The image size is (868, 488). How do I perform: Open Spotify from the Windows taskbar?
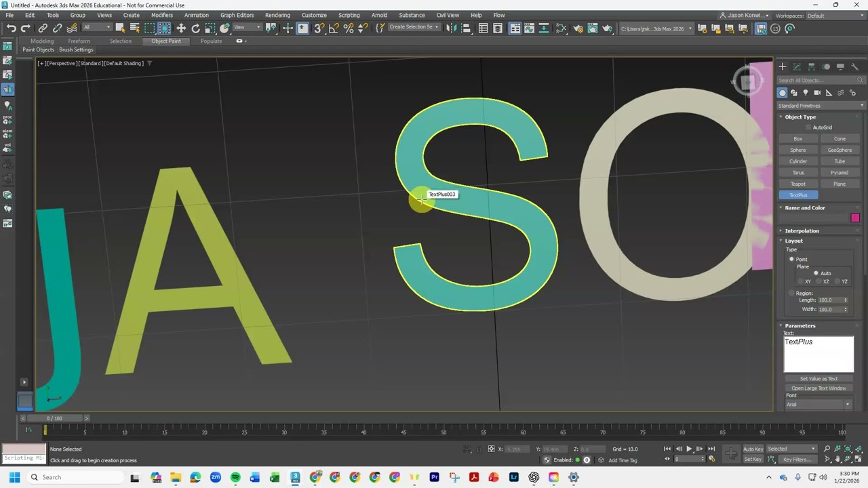click(x=235, y=477)
